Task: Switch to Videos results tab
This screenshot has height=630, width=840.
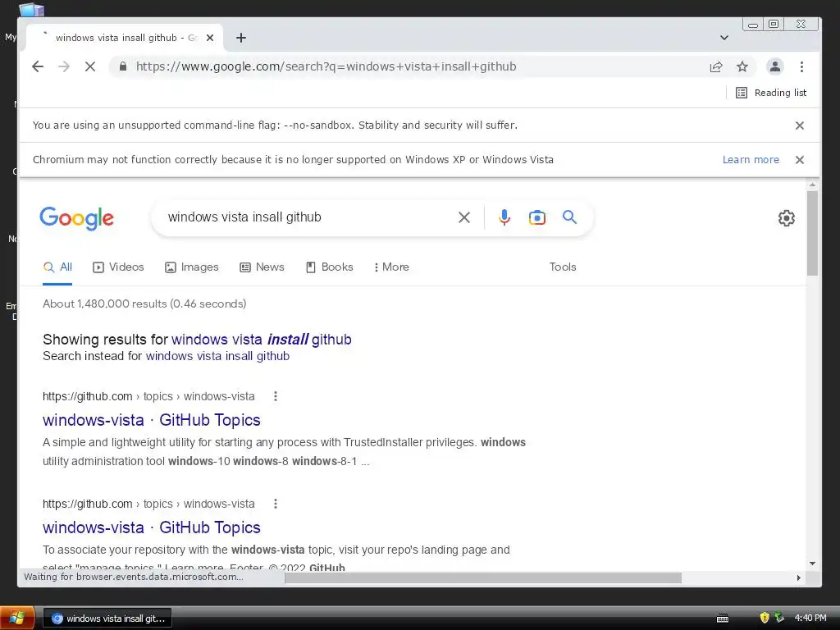Action: [118, 267]
